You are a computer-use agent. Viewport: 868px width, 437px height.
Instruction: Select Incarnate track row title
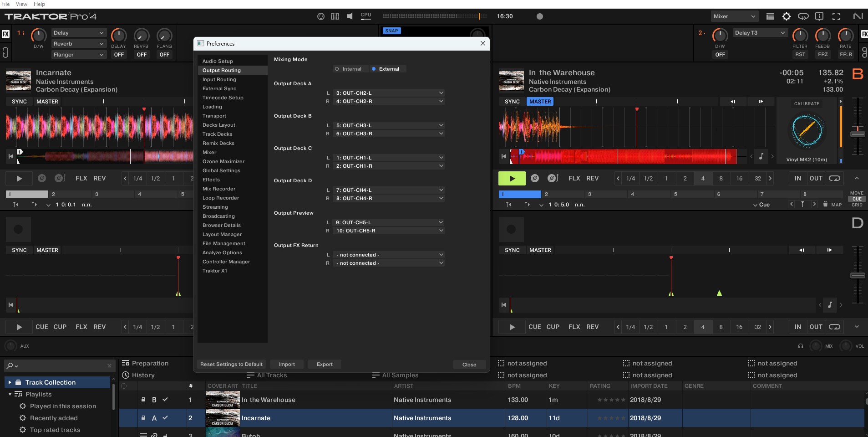tap(256, 418)
